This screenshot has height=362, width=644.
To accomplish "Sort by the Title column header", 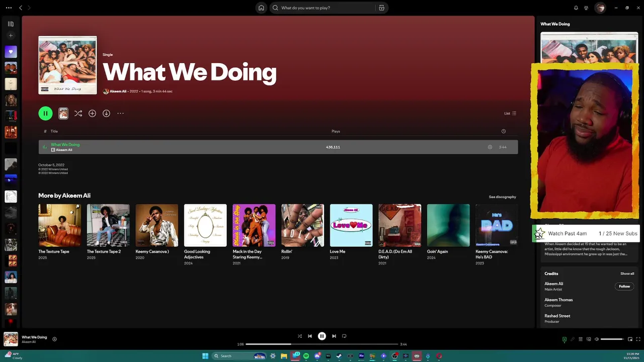I will coord(54,131).
